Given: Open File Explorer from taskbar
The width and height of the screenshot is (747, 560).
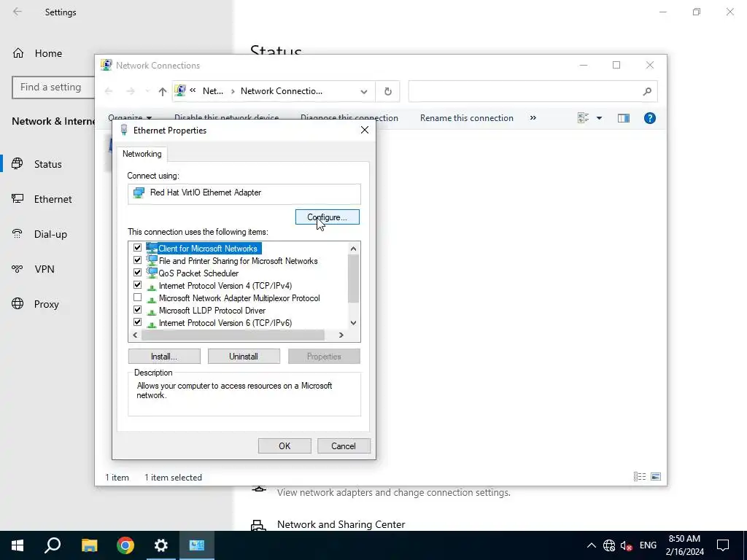Looking at the screenshot, I should click(89, 545).
